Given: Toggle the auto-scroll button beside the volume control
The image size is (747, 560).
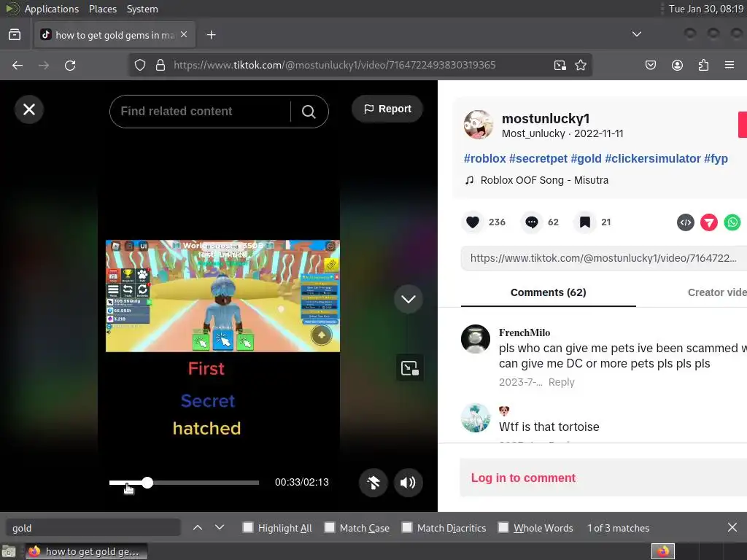Looking at the screenshot, I should [373, 483].
